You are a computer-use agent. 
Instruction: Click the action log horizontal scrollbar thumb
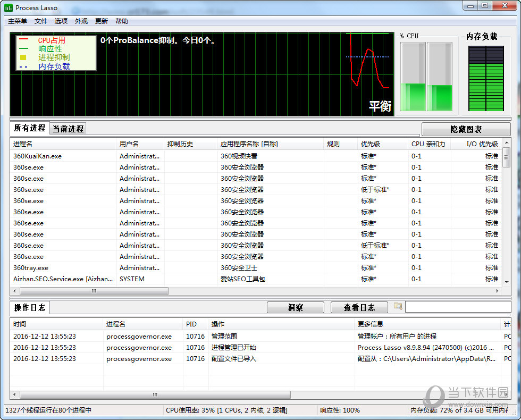coord(155,394)
